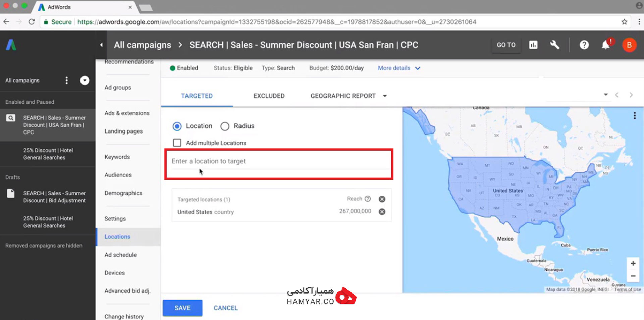Click Terms of Use on map
Viewport: 644px width, 320px height.
click(x=628, y=289)
